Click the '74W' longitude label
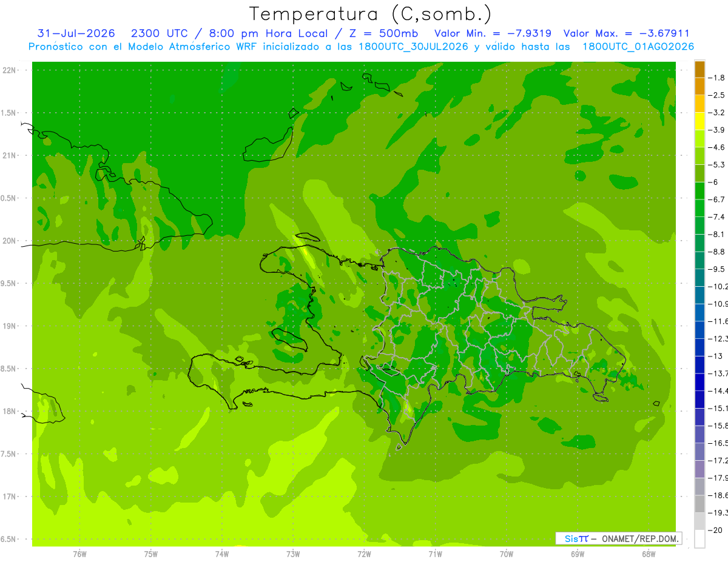Viewport: 728px width, 562px height. tap(222, 554)
